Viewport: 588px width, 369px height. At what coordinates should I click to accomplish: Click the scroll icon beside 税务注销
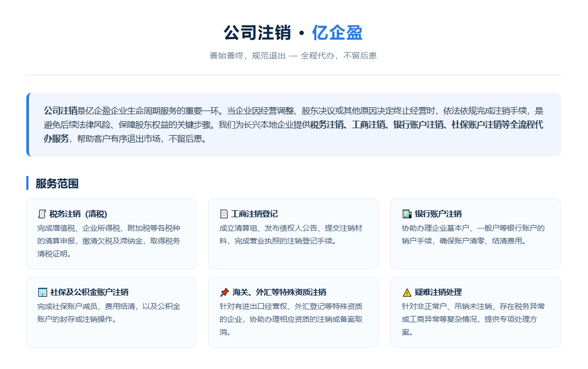tap(42, 214)
